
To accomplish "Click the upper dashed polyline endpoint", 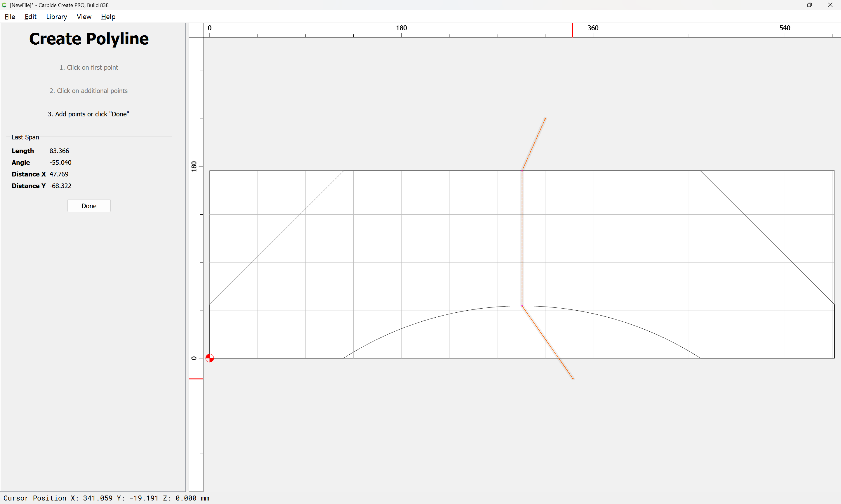I will click(x=545, y=118).
